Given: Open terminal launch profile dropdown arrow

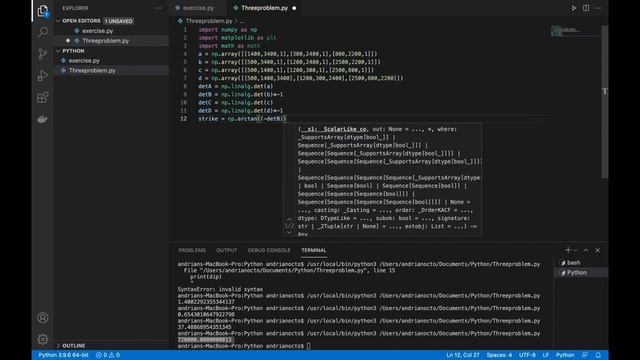Looking at the screenshot, I should pyautogui.click(x=576, y=250).
